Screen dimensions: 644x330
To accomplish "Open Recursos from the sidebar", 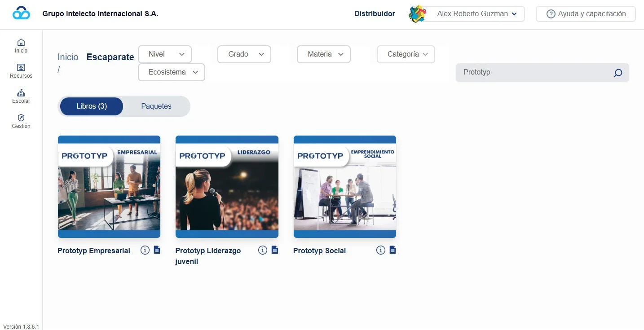I will coord(21,71).
